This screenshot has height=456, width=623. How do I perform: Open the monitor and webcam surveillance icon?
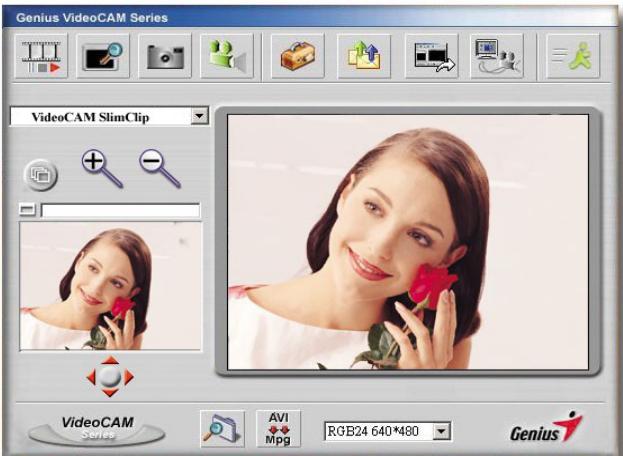click(497, 56)
